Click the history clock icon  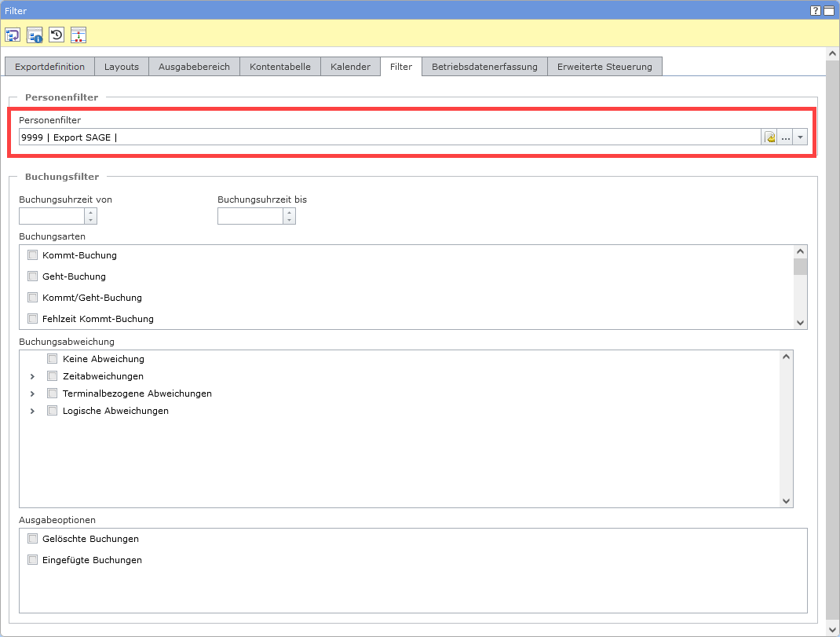pos(57,35)
